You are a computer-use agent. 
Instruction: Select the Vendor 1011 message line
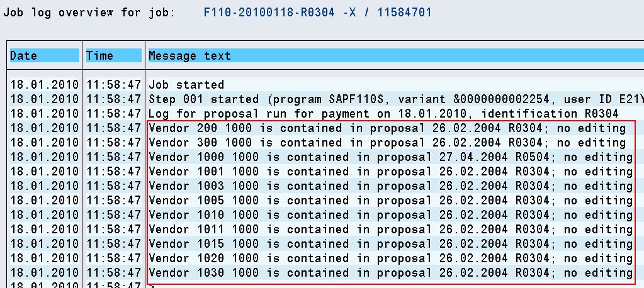390,230
